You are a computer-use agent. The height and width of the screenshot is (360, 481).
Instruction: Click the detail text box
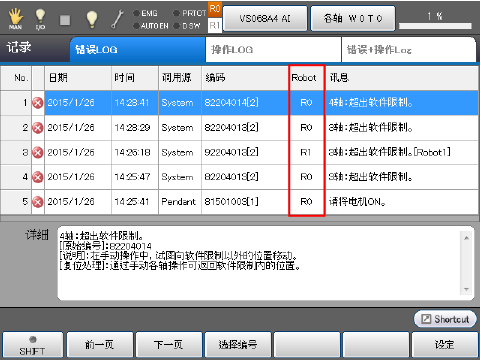(x=265, y=263)
